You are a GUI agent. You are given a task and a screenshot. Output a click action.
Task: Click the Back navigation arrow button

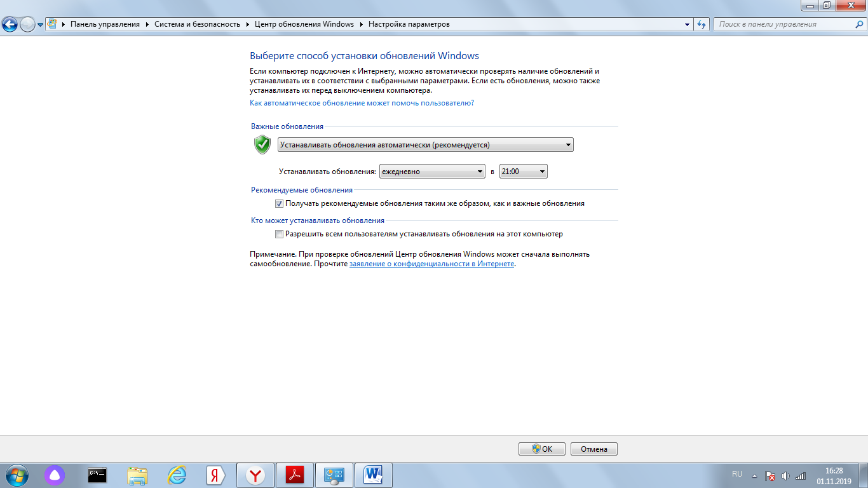click(x=10, y=25)
